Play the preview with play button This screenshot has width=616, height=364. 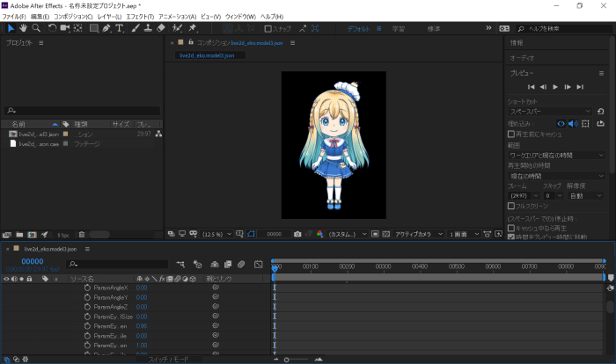(x=555, y=87)
